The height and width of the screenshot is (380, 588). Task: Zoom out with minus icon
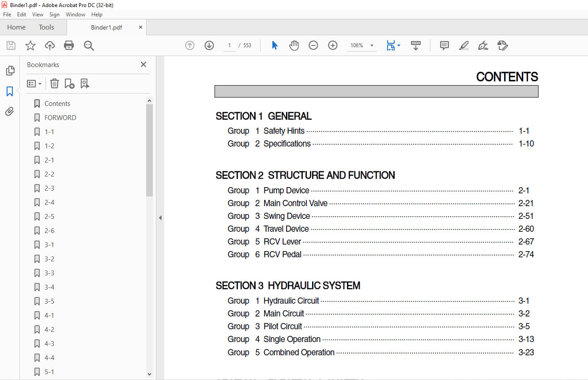click(x=313, y=45)
